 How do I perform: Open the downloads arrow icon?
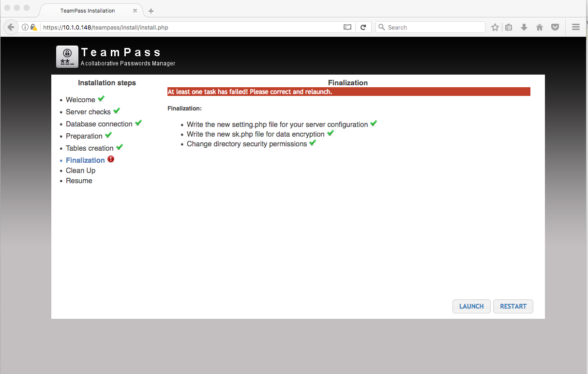[x=524, y=27]
